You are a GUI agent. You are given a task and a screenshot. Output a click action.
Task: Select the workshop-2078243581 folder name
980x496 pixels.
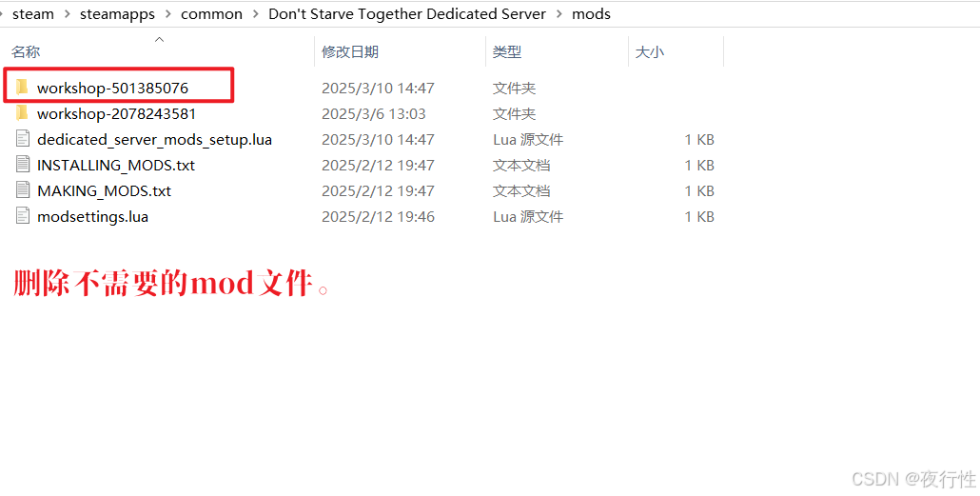tap(117, 114)
